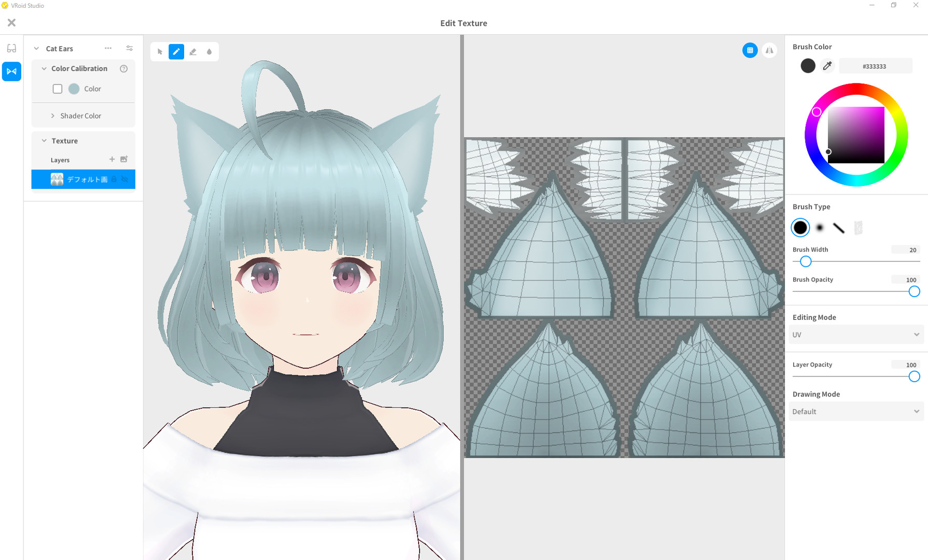Screen dimensions: 928x560
Task: Toggle UV grid overlay on texture view
Action: pyautogui.click(x=750, y=50)
